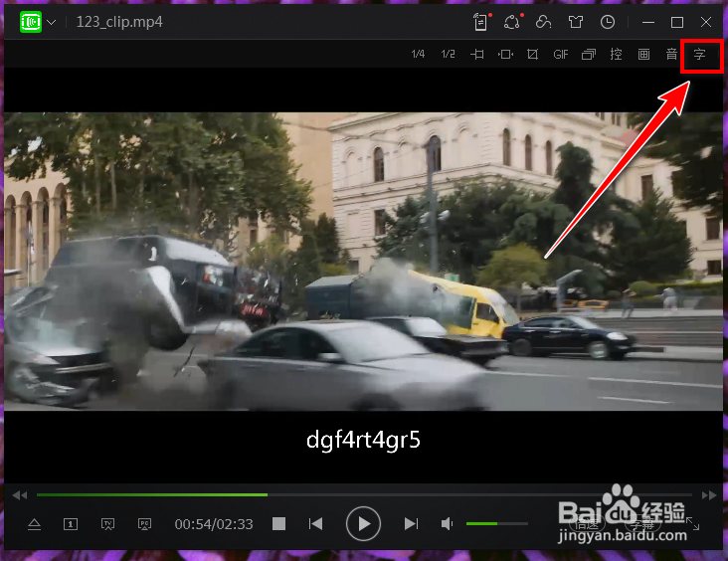Open playback history clock icon

pyautogui.click(x=608, y=22)
